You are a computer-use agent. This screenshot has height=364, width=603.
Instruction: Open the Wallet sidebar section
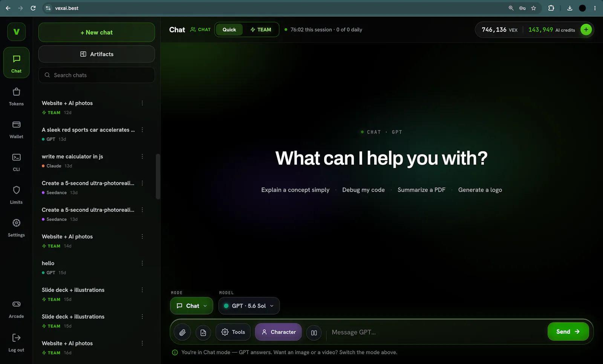(16, 129)
